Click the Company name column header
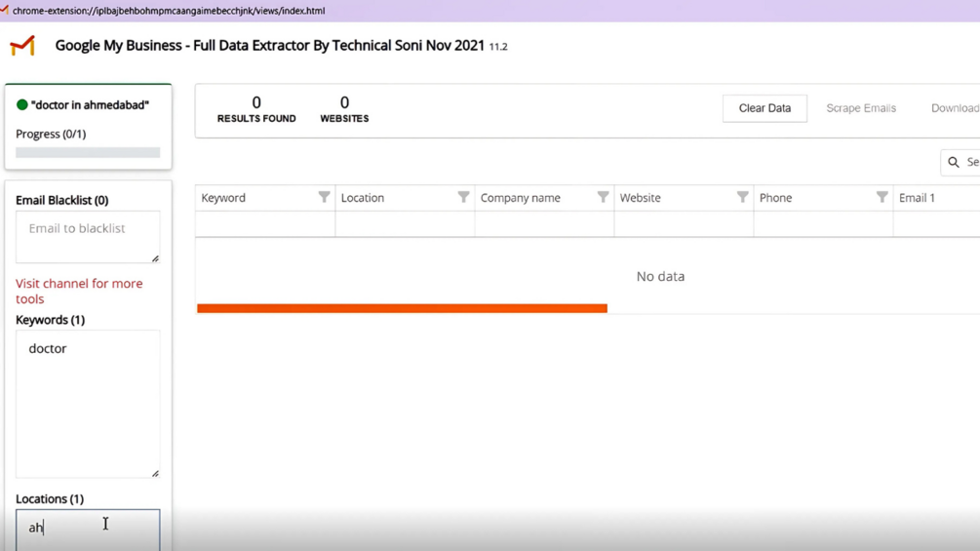 (x=544, y=197)
